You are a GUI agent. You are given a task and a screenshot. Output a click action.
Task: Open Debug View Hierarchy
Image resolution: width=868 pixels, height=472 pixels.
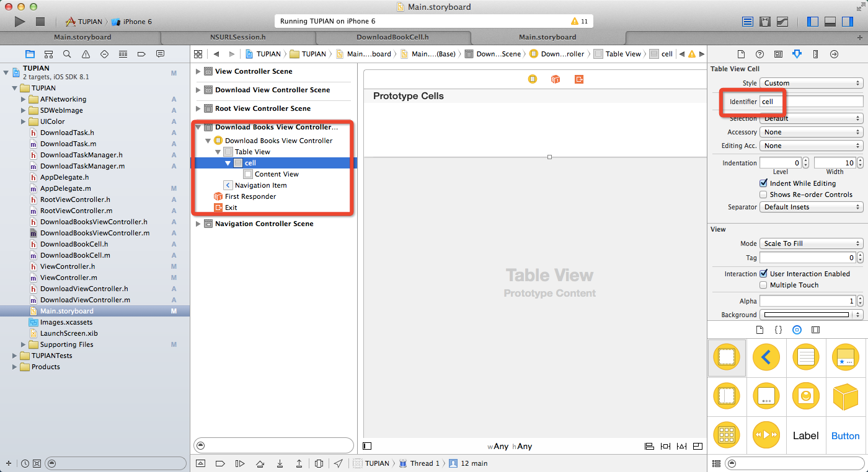point(319,463)
